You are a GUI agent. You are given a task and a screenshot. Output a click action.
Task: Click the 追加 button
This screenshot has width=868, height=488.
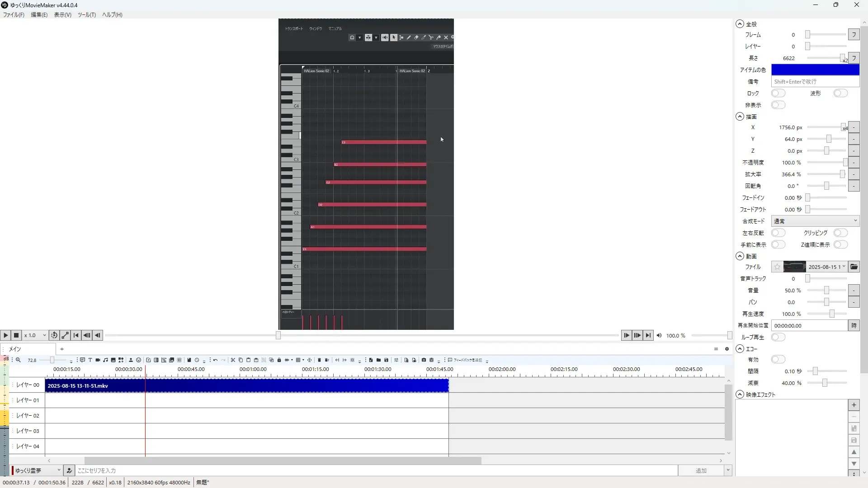pos(701,471)
